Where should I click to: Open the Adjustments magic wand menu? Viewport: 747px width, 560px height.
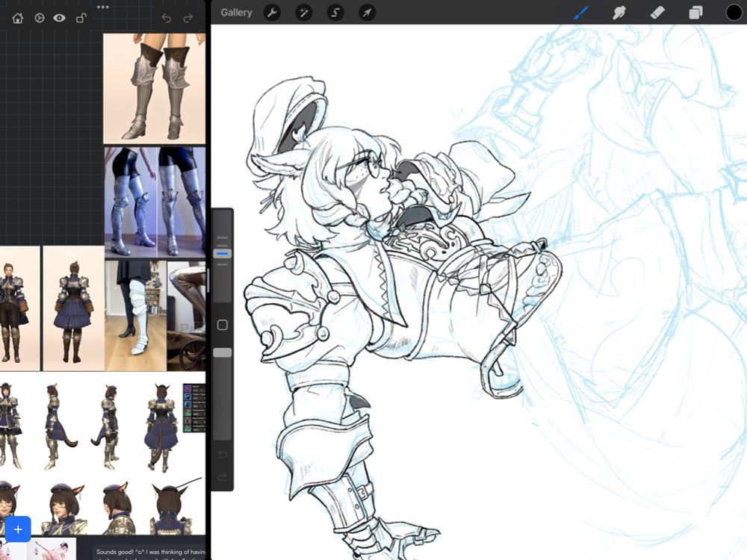[x=303, y=13]
